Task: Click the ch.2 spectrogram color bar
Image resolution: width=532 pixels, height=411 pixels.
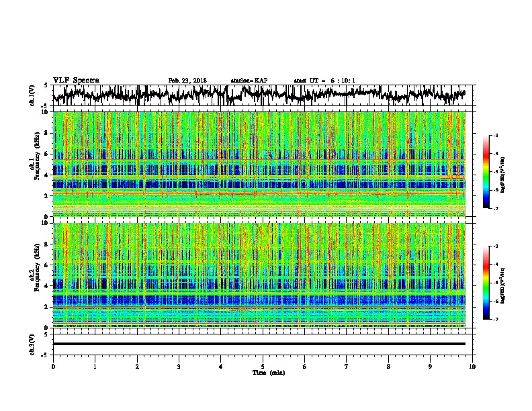Action: [486, 283]
